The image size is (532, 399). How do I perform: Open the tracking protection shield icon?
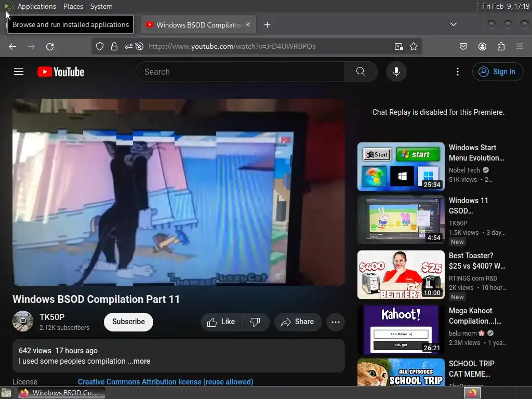pyautogui.click(x=99, y=46)
